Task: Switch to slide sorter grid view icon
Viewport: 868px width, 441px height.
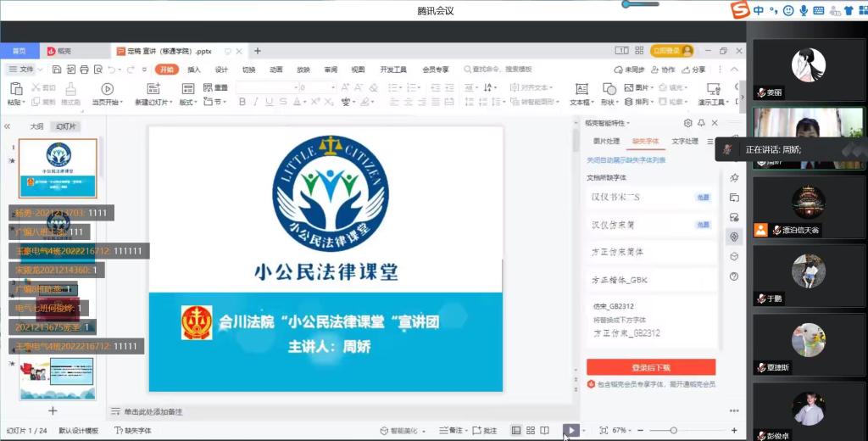Action: click(530, 431)
